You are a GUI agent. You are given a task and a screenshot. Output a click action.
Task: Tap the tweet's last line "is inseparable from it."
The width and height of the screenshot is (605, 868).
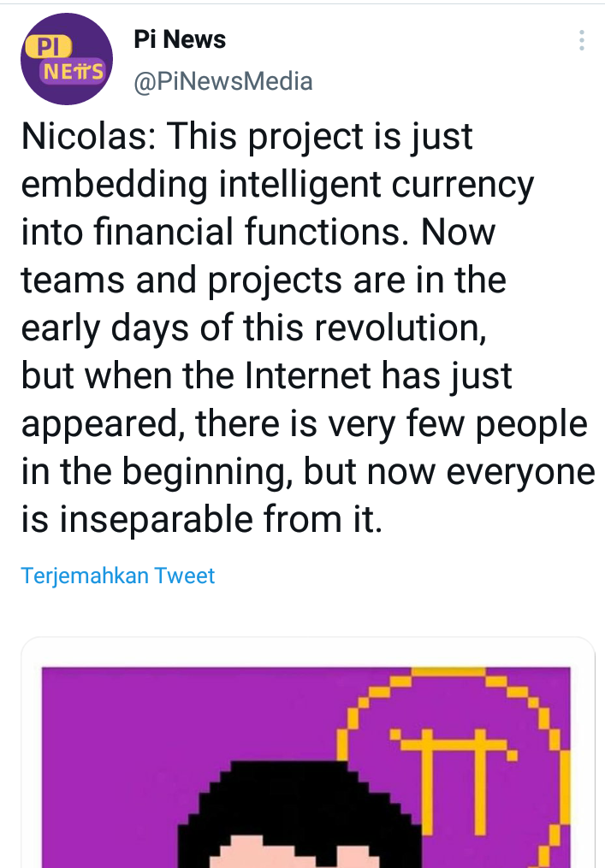(201, 519)
